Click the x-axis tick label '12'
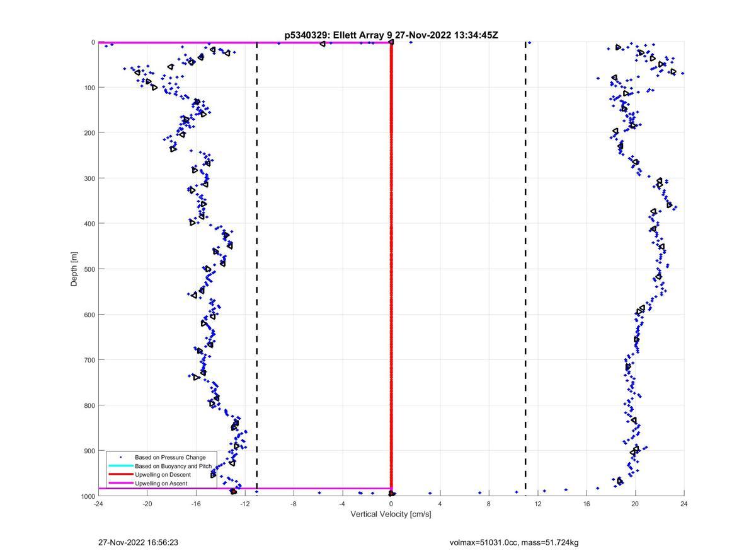Image resolution: width=756 pixels, height=558 pixels. (537, 504)
